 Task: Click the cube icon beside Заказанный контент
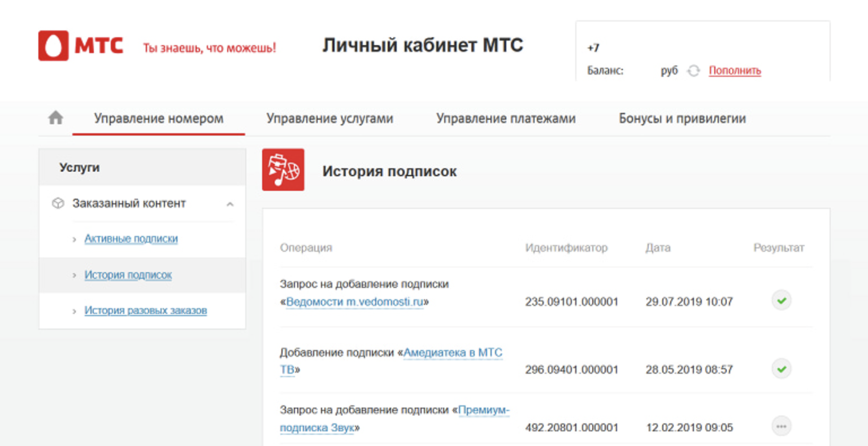58,203
